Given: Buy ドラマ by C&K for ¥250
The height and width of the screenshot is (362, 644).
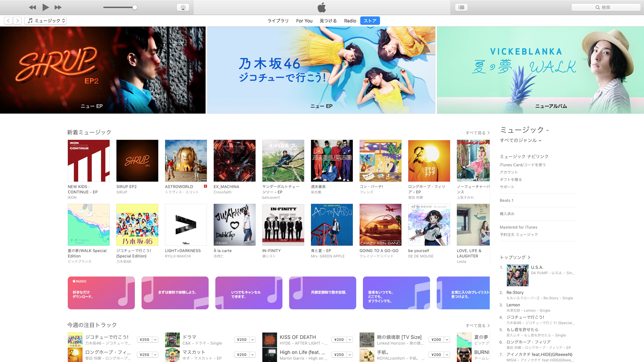Looking at the screenshot, I should pyautogui.click(x=242, y=340).
